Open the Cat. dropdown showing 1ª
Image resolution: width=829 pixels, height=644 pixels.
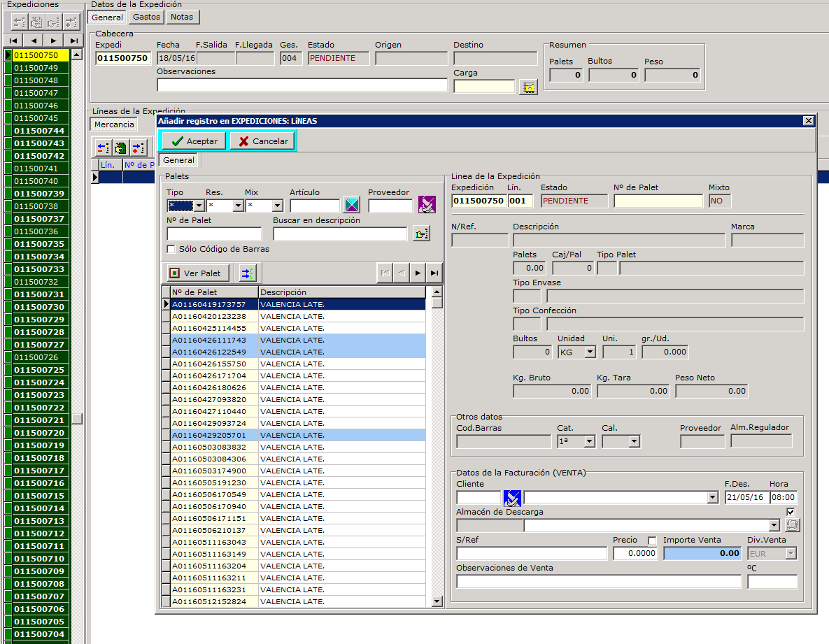(589, 442)
